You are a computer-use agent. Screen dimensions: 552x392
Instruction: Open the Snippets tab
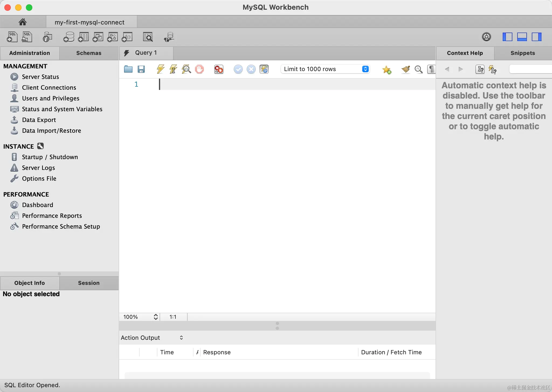523,53
